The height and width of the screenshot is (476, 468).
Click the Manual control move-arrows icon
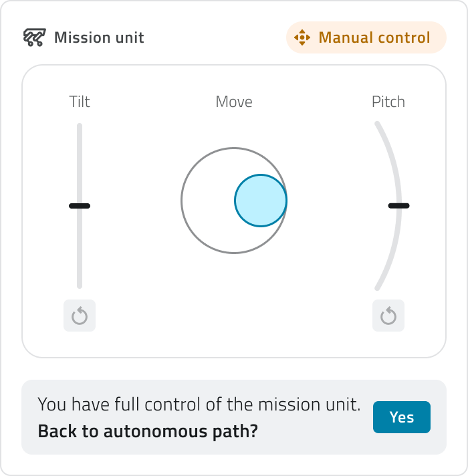[x=302, y=37]
